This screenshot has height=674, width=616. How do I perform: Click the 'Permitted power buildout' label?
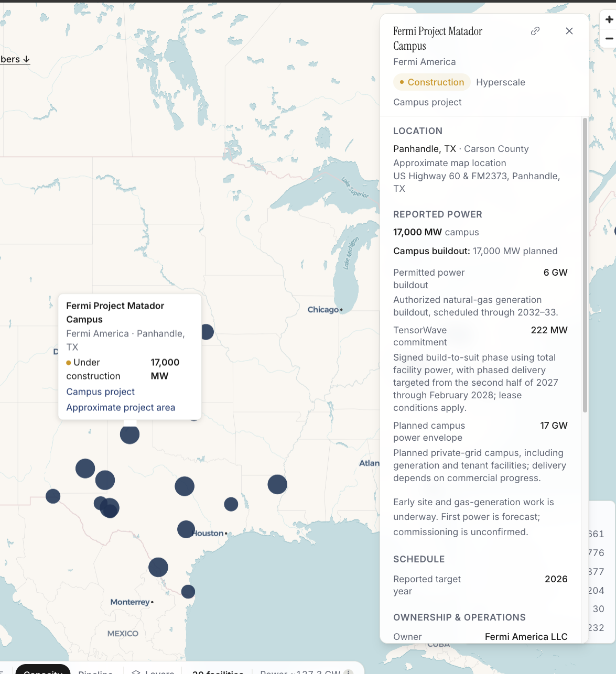click(429, 279)
